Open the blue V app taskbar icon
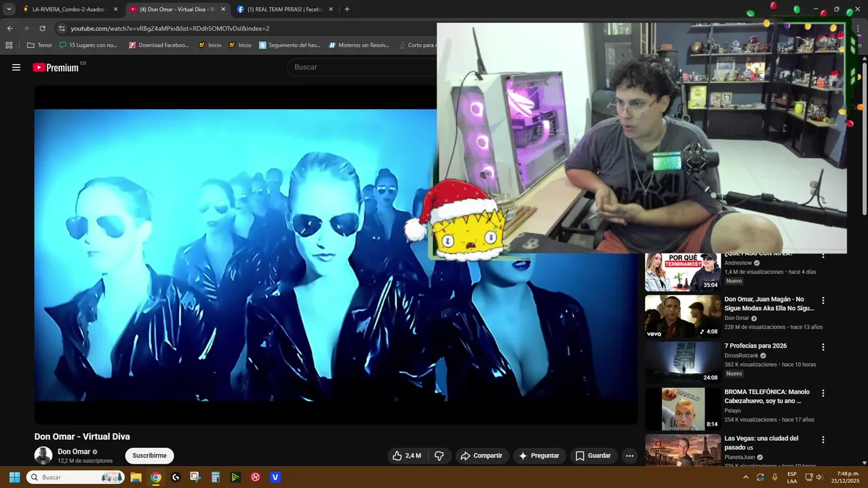Image resolution: width=868 pixels, height=488 pixels. 275,477
